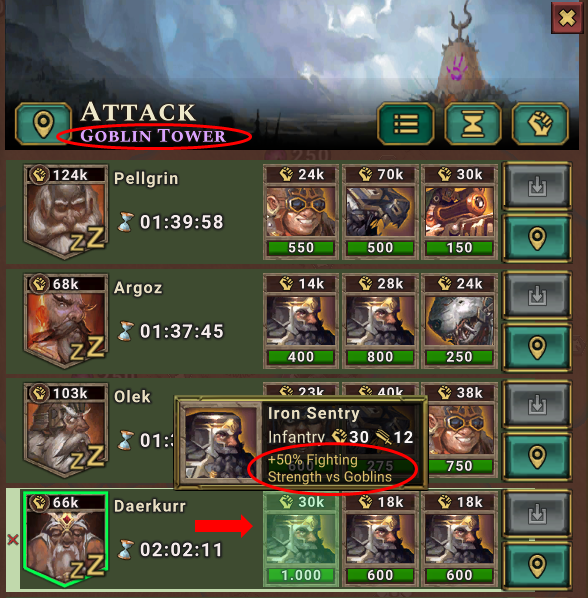
Task: Open the list view button in header
Action: (406, 124)
